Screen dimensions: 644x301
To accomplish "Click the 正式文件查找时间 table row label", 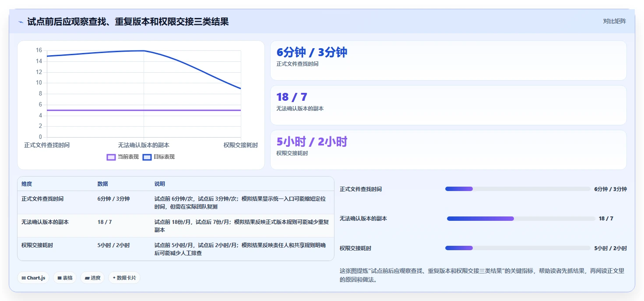I will coord(42,199).
